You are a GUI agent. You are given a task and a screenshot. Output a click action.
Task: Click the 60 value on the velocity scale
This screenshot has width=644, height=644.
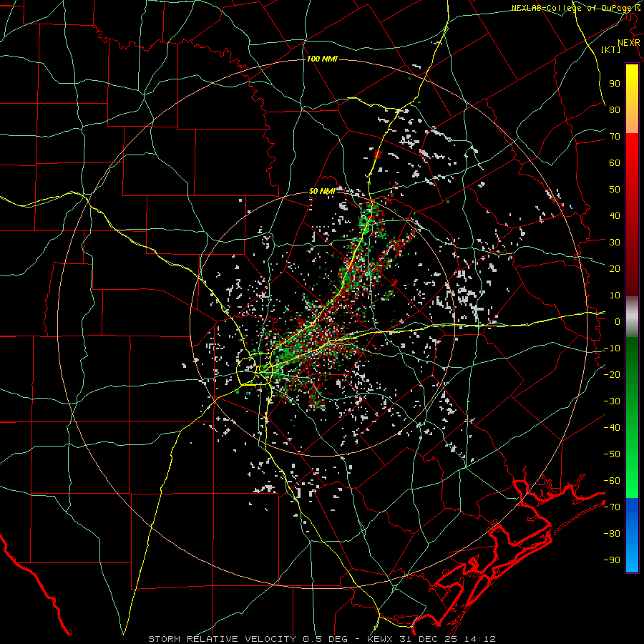point(615,162)
